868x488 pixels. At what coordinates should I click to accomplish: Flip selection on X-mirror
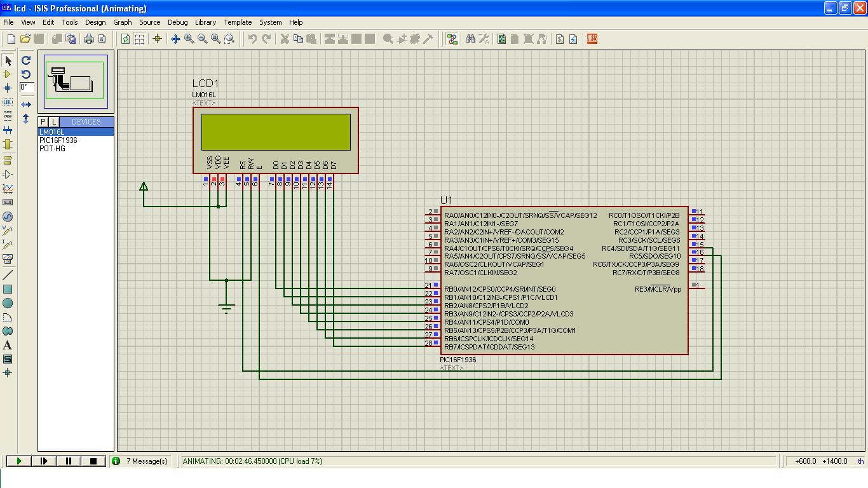(x=26, y=104)
